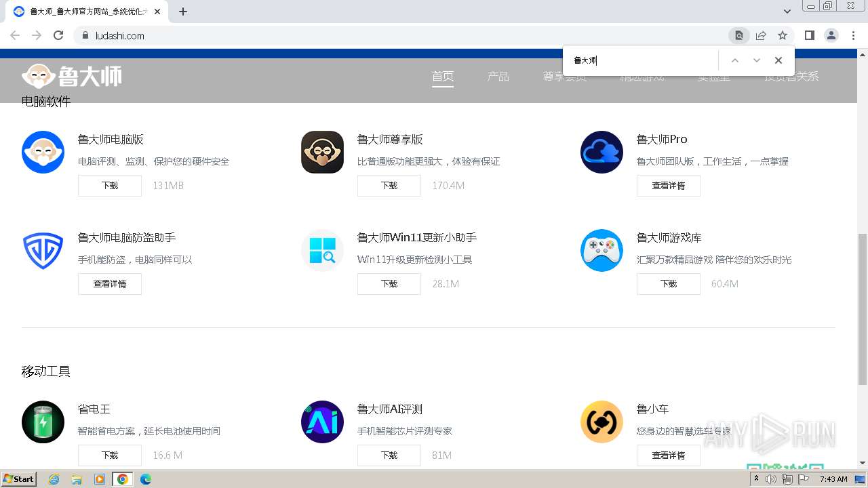Click the 鲁大师游戏库 title link
Screen dimensions: 868x488
[669, 238]
